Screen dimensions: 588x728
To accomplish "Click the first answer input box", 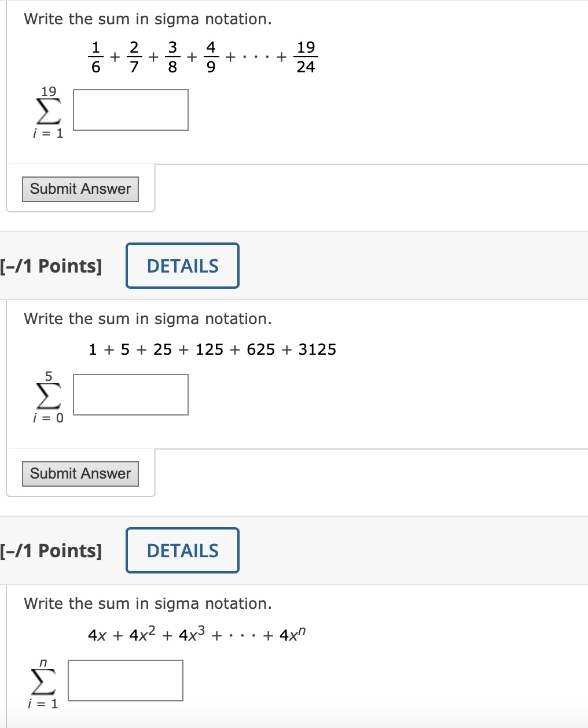I will tap(130, 110).
